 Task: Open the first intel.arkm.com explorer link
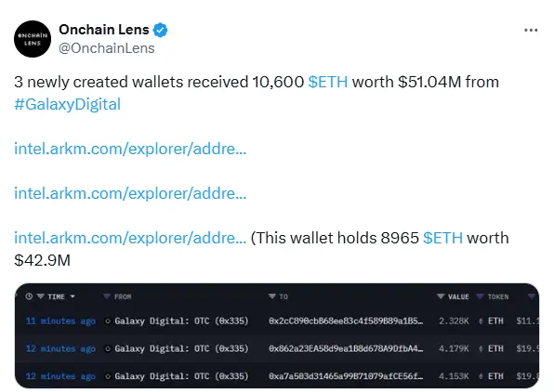(x=130, y=149)
